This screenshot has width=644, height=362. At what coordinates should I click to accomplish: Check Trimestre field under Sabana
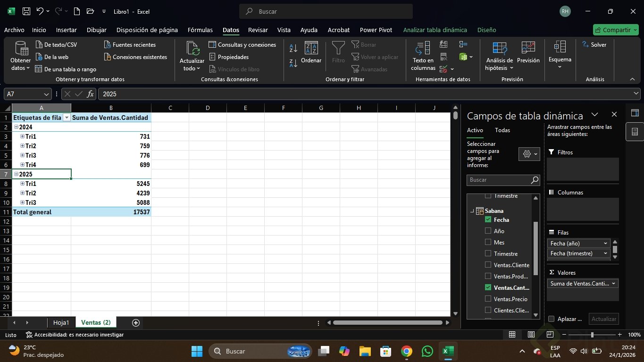coord(488,253)
